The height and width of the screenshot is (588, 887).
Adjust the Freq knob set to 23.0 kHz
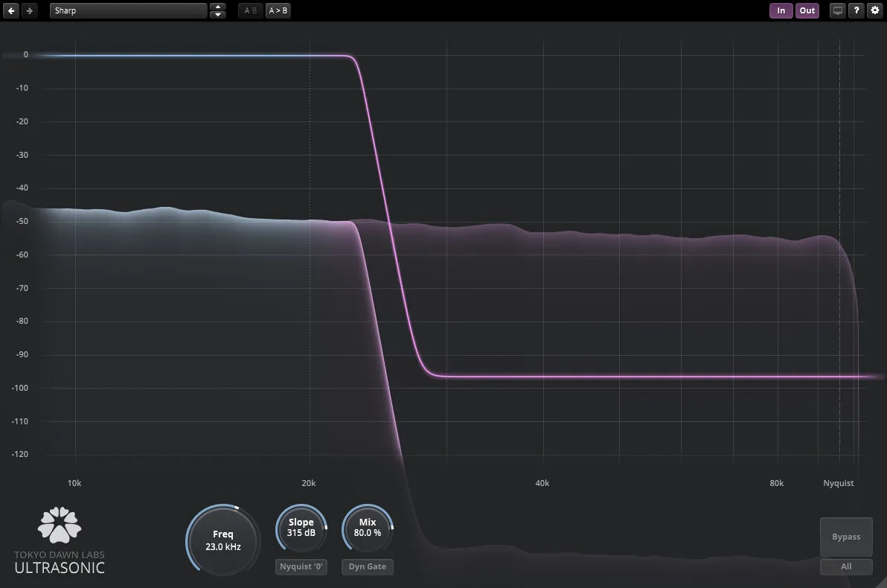tap(222, 539)
